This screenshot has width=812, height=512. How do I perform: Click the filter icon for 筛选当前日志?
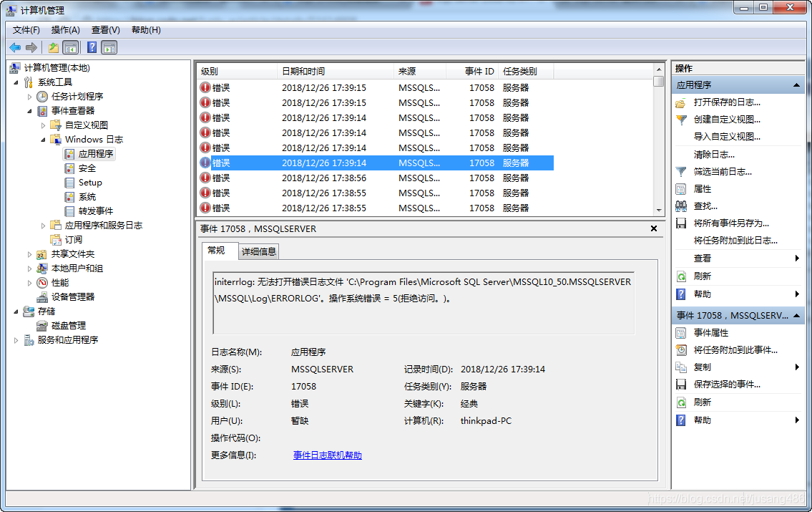[681, 172]
